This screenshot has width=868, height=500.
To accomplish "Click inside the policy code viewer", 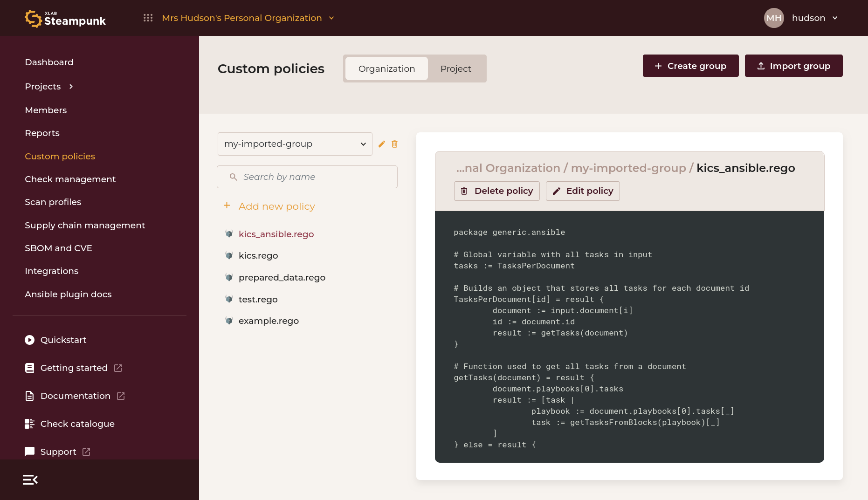I will (629, 337).
